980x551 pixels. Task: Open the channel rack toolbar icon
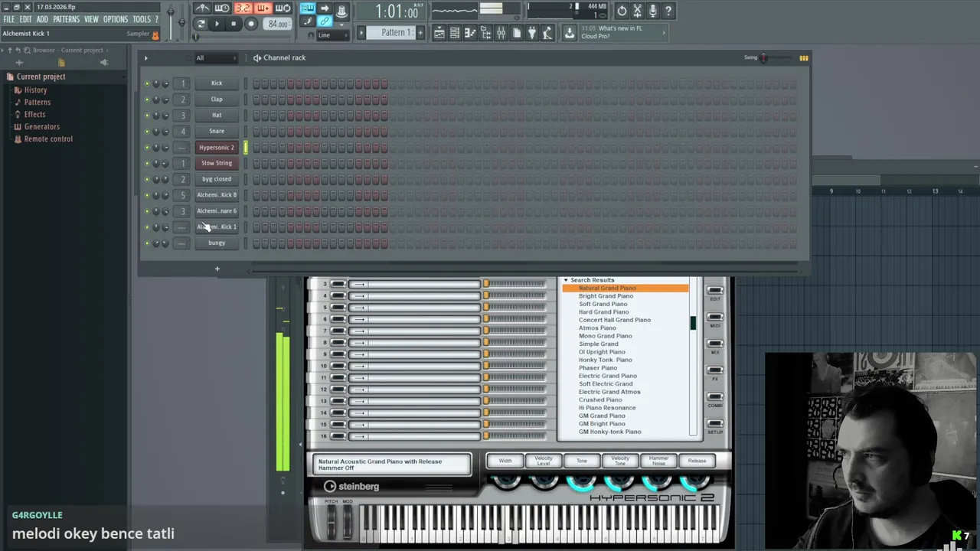coord(455,33)
